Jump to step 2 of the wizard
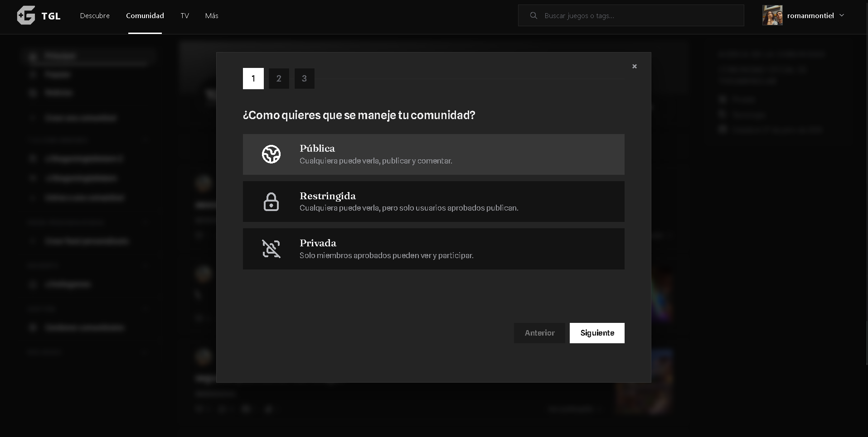This screenshot has height=437, width=868. [x=279, y=78]
